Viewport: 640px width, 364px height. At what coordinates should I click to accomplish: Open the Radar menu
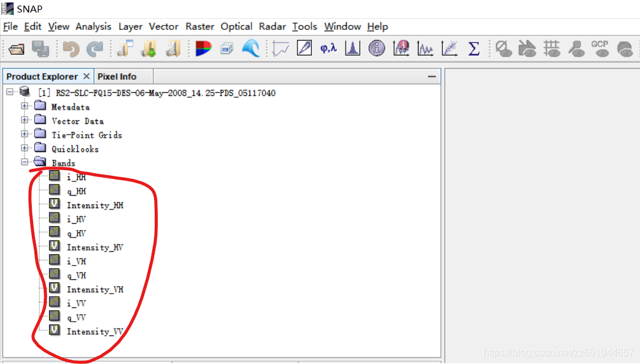(x=272, y=27)
